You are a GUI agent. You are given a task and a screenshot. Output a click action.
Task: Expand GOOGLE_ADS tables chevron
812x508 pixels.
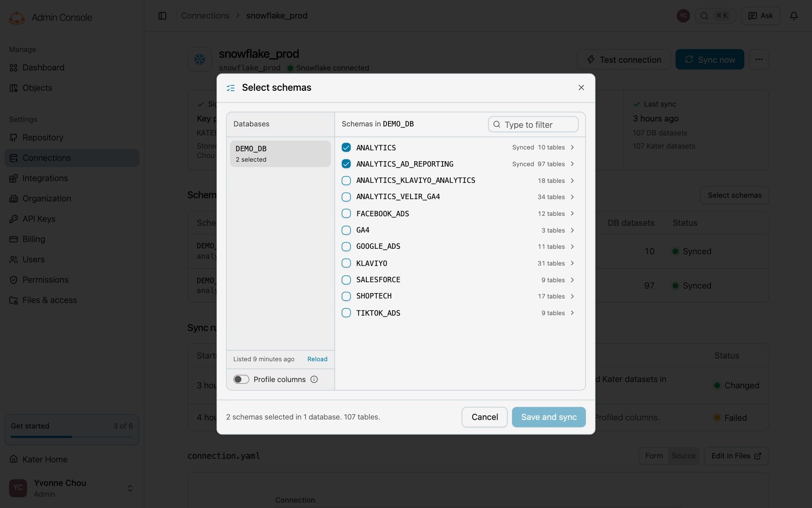click(572, 247)
